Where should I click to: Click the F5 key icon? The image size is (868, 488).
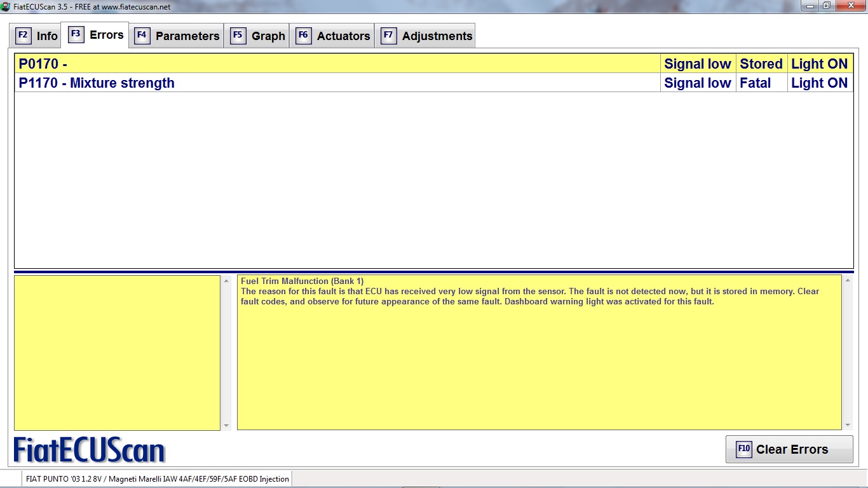(x=238, y=36)
